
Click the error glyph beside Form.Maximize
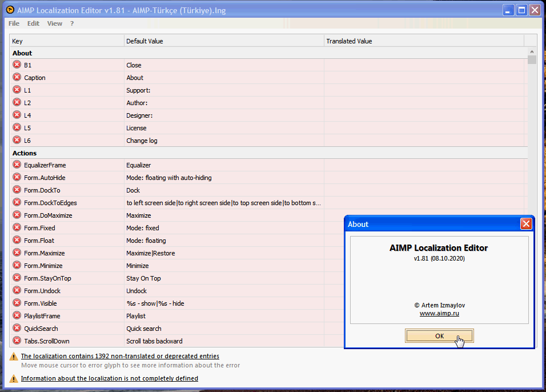click(x=17, y=252)
